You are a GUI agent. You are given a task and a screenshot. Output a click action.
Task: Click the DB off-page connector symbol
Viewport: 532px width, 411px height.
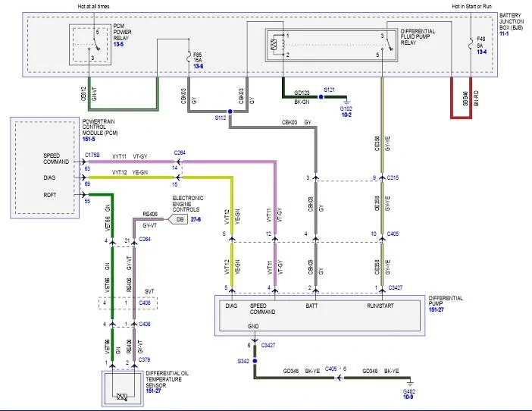tap(178, 220)
